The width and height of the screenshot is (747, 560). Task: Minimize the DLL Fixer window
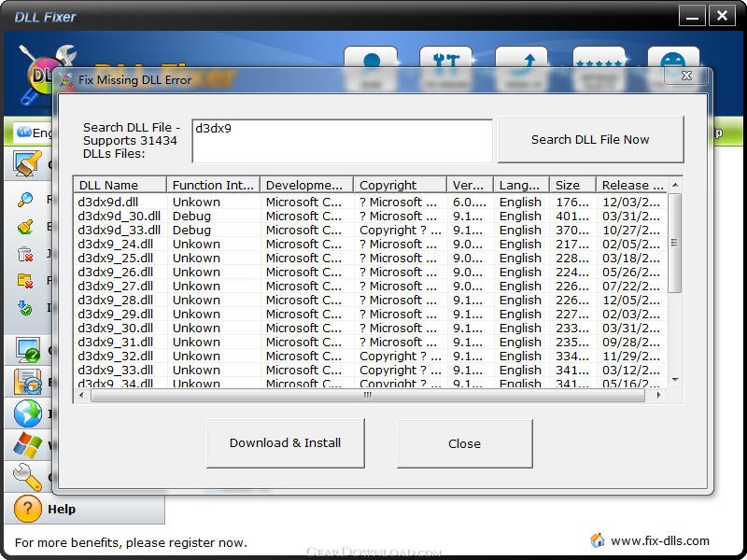coord(692,16)
